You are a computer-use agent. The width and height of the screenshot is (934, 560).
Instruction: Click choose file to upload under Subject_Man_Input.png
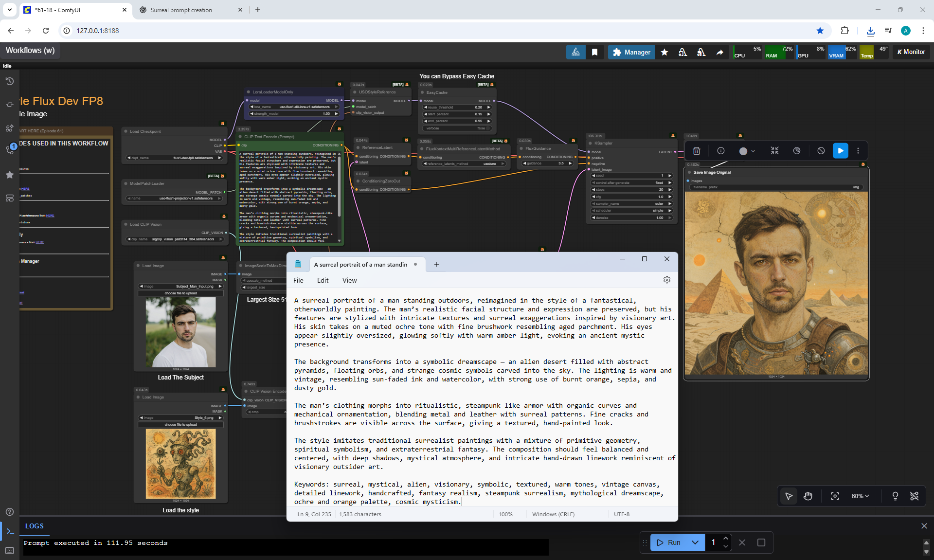click(x=180, y=293)
